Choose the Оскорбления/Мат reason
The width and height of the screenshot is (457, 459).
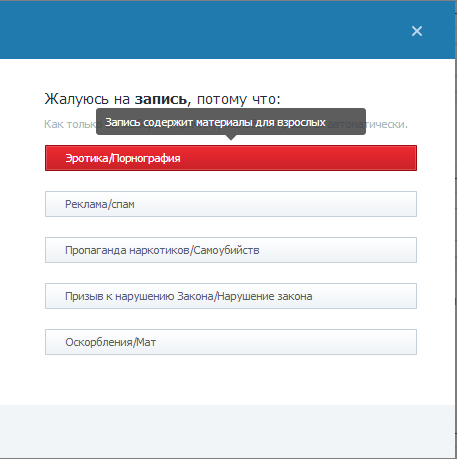click(x=231, y=342)
